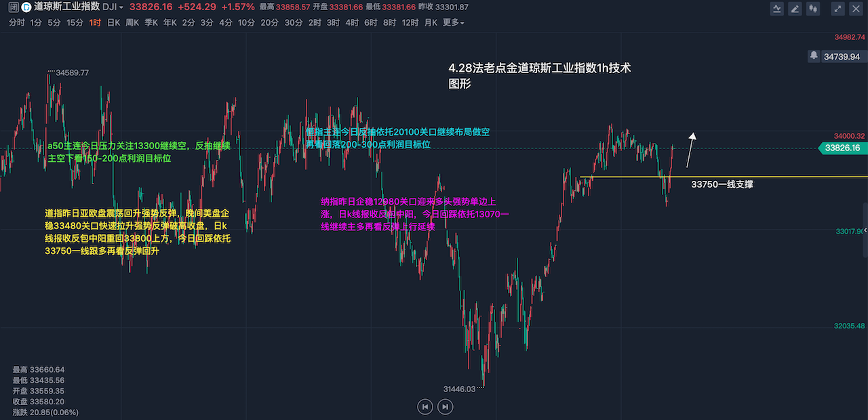Screen dimensions: 868x420
Task: Choose the 4时 four-hour period
Action: pyautogui.click(x=351, y=22)
